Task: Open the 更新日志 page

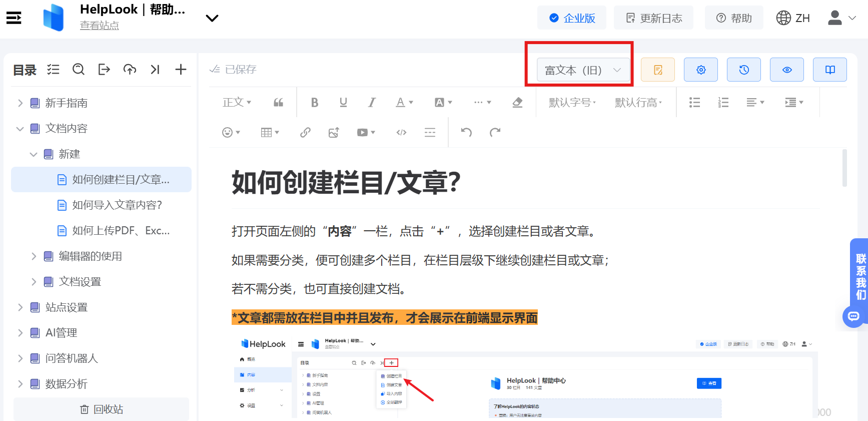Action: 654,18
